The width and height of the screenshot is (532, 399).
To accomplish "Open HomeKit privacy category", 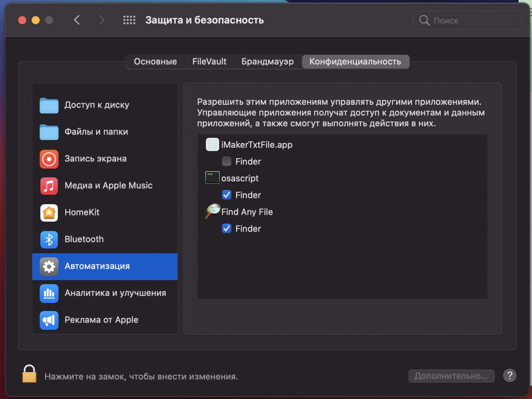I will pyautogui.click(x=82, y=213).
